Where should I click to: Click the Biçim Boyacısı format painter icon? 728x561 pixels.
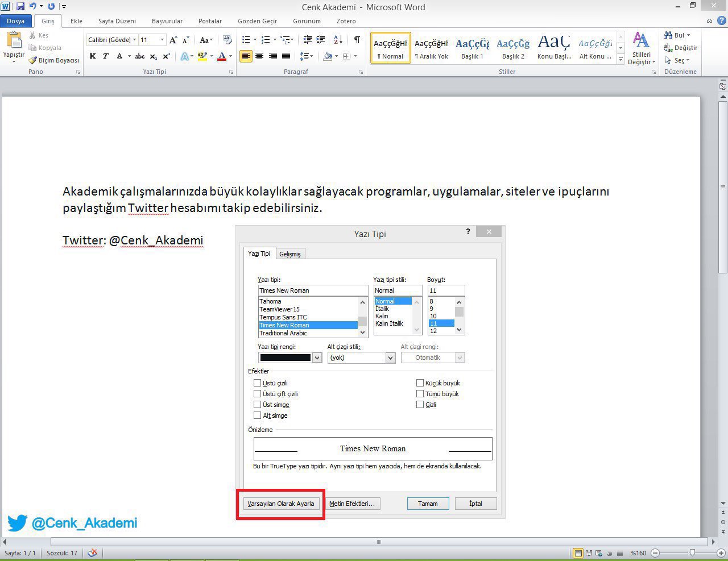point(33,60)
